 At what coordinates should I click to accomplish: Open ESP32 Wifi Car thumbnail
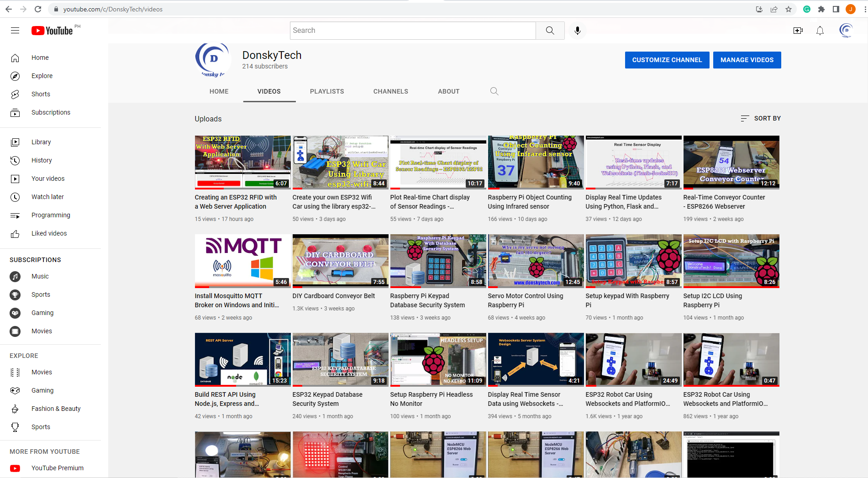pos(341,163)
